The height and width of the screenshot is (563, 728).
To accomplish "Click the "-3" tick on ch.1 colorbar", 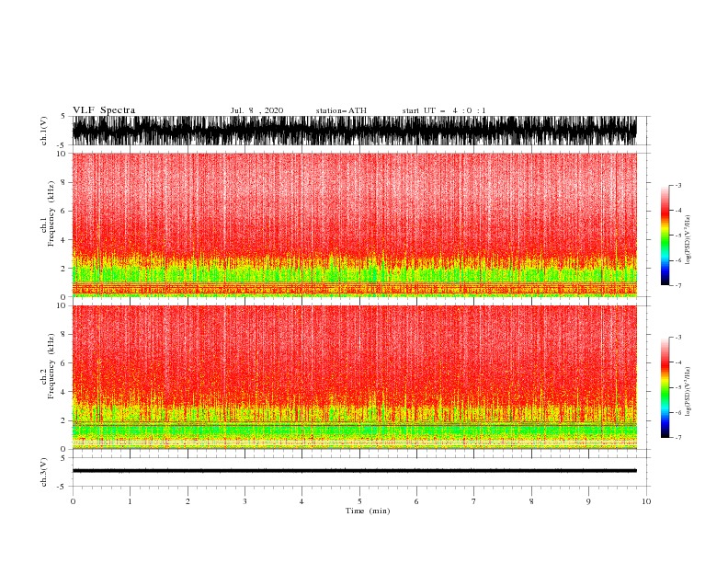I will click(678, 185).
